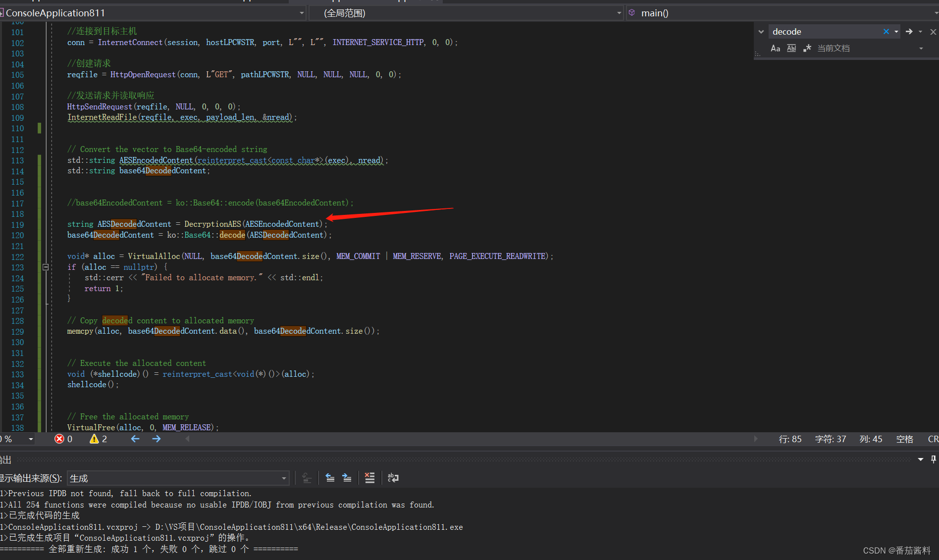The image size is (939, 560).
Task: Click the 空格 indentation indicator
Action: coord(905,439)
